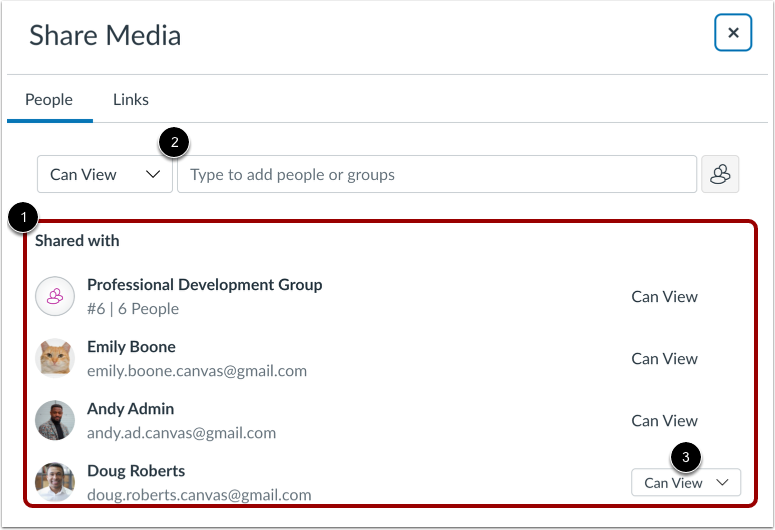The height and width of the screenshot is (530, 775).
Task: Close the Share Media dialog
Action: click(733, 33)
